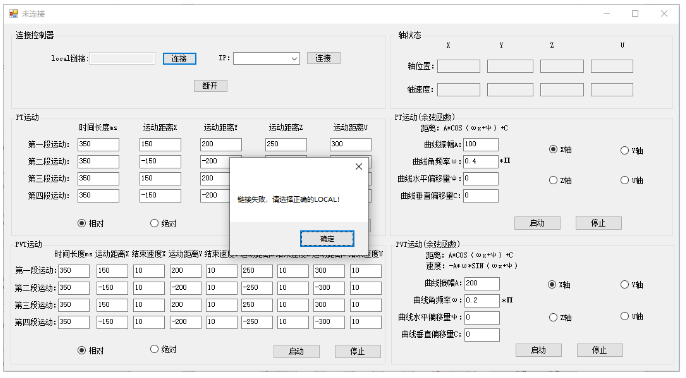Screen dimensions: 686x378
Task: Click the 确定 button in the error dialog
Action: (x=327, y=238)
